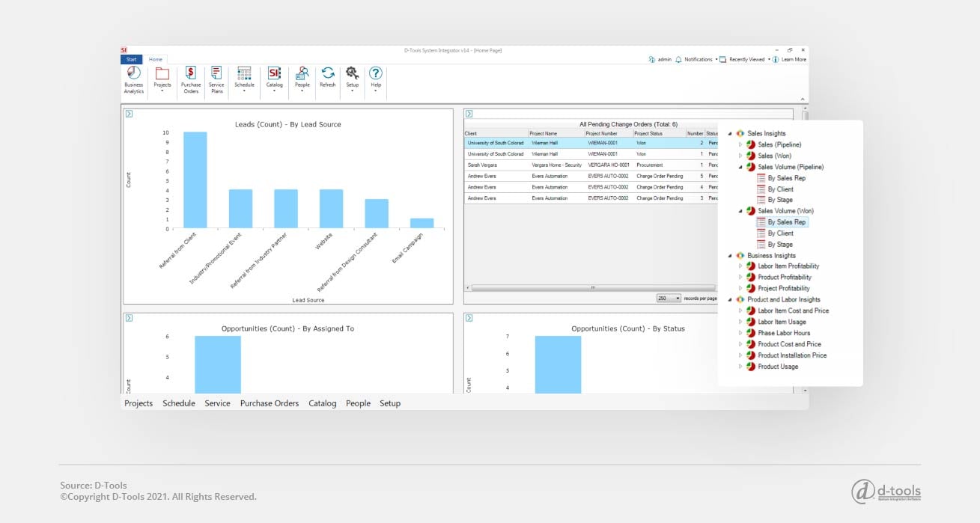
Task: Click Labor Item Usage pie icon
Action: coord(751,322)
